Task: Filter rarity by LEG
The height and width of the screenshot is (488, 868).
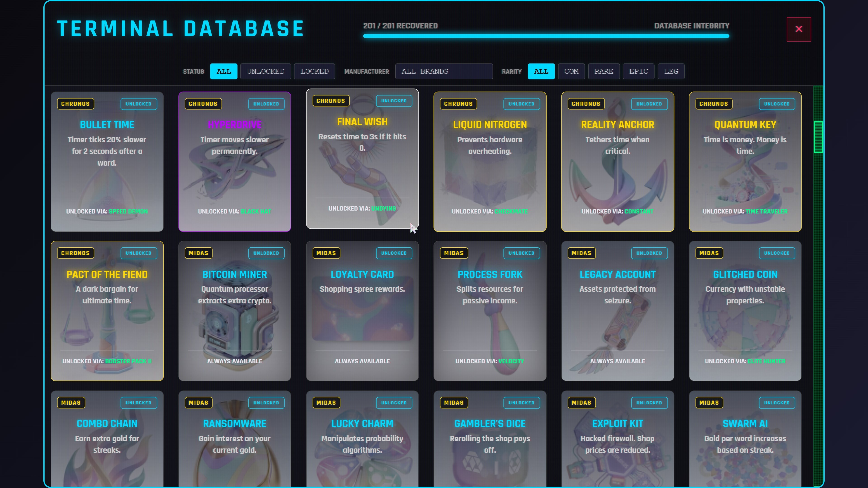Action: tap(671, 71)
